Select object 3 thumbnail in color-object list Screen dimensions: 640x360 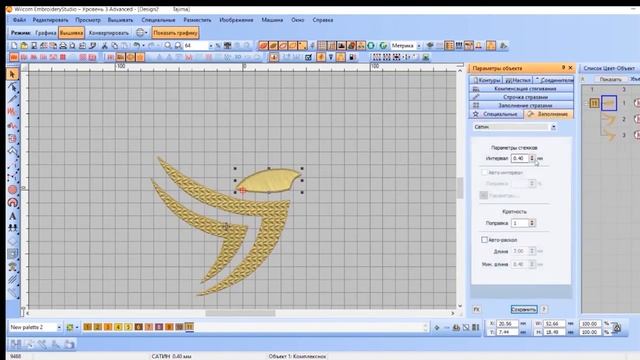(x=609, y=135)
